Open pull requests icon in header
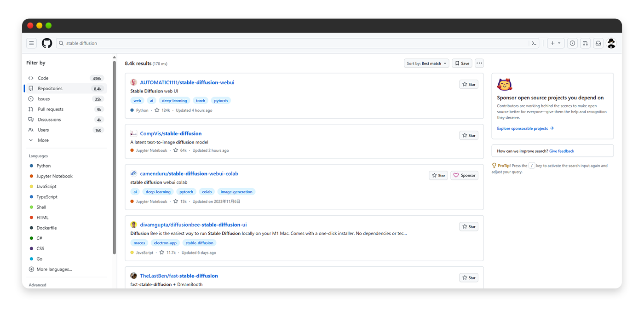The width and height of the screenshot is (644, 322). (x=585, y=43)
